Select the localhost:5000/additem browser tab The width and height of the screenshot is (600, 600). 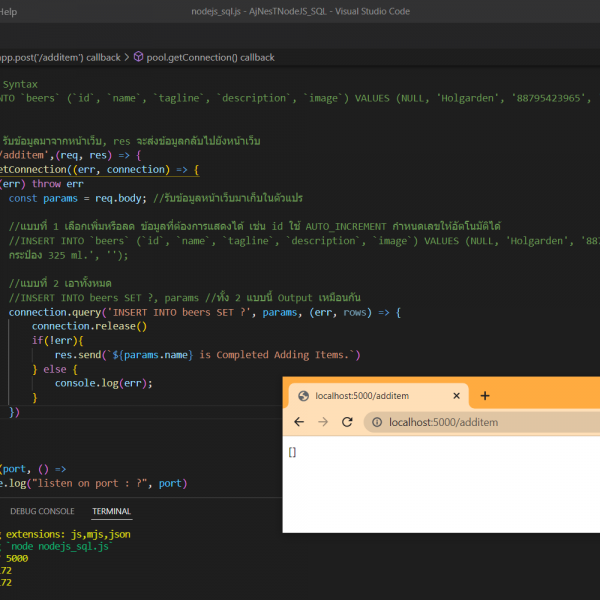(378, 396)
